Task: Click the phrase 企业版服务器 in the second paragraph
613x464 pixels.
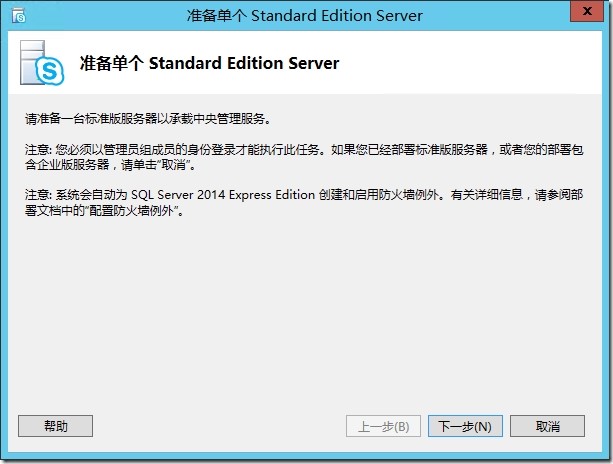Action: (x=73, y=165)
